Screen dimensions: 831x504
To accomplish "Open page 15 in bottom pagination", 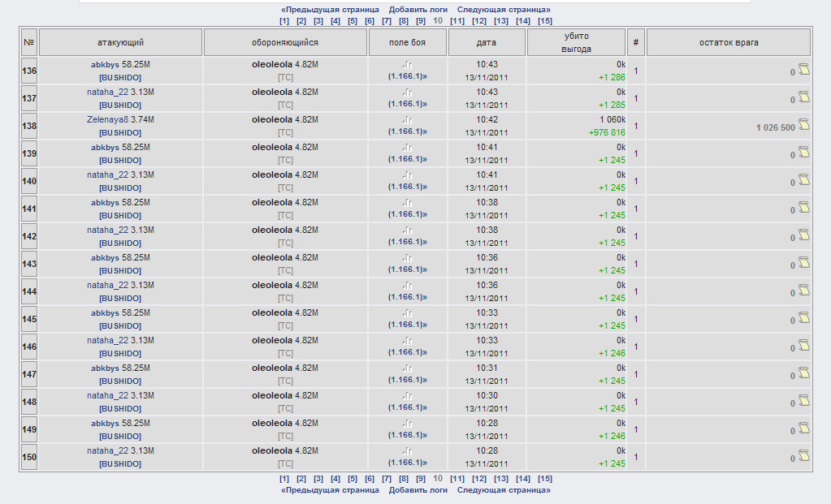I will tap(544, 479).
